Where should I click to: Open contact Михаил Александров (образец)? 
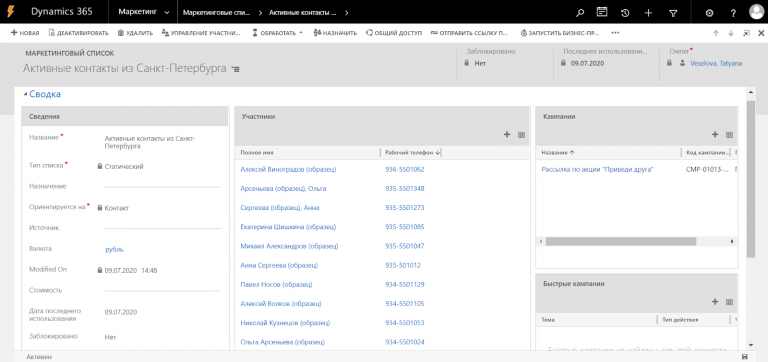pos(289,246)
